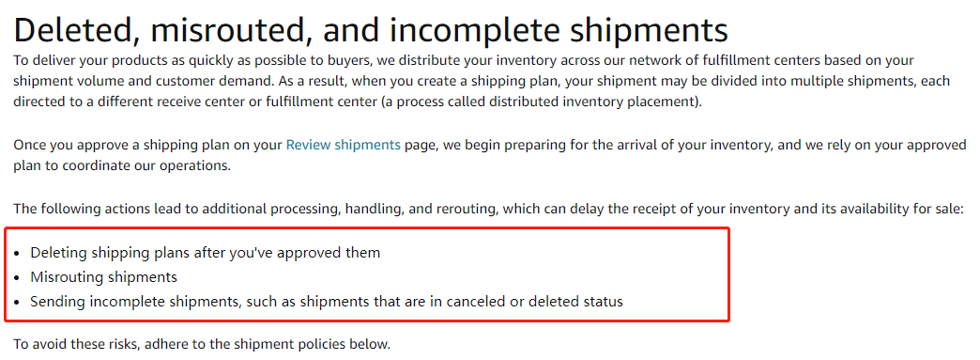Select the "Deleting shipping plans" bullet item
The image size is (980, 360).
click(x=205, y=253)
